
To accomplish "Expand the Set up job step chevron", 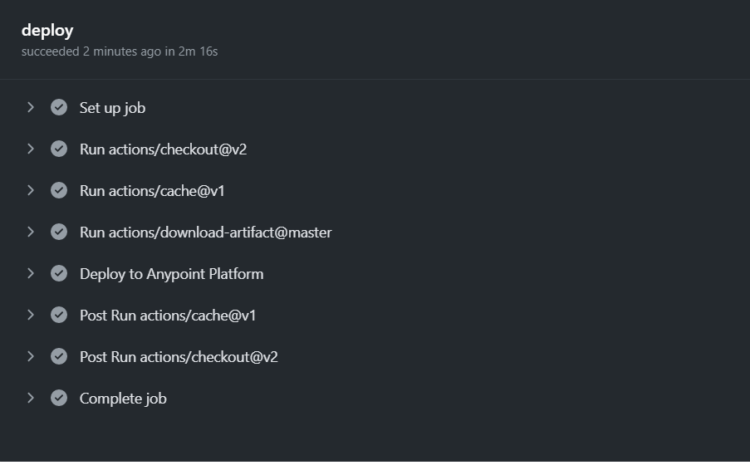I will [x=31, y=107].
